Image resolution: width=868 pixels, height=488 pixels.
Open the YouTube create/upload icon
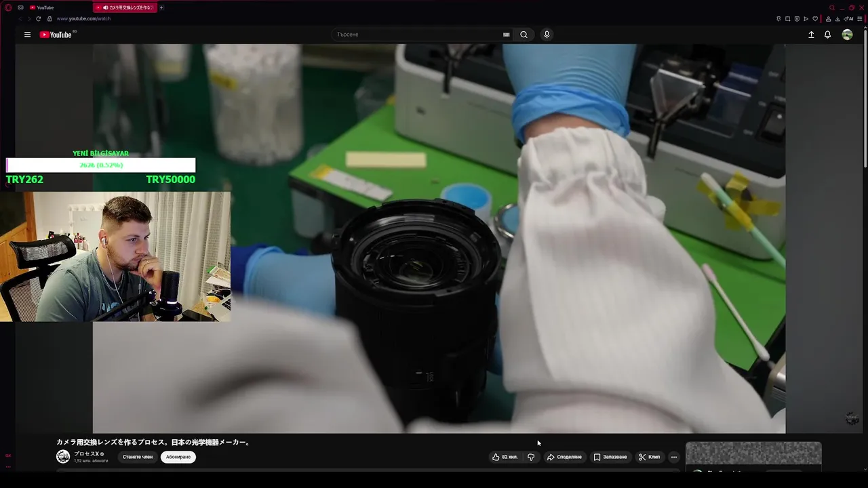811,35
